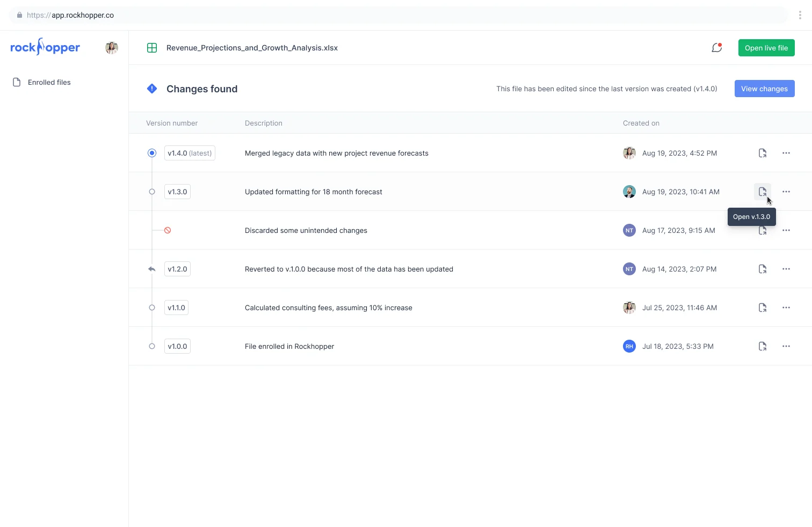Click the v1.1.0 version tag
Viewport: 812px width, 527px height.
176,308
